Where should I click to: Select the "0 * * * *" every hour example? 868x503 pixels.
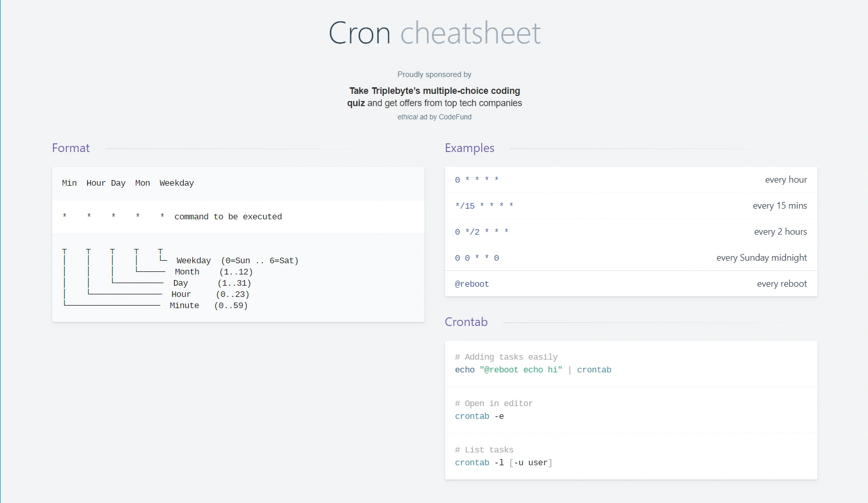click(477, 180)
